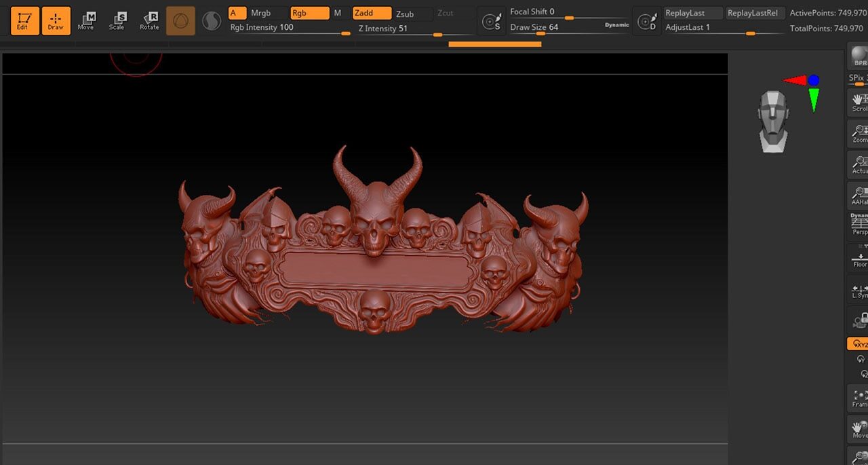Toggle the Floor grid icon
Image resolution: width=868 pixels, height=465 pixels.
(858, 258)
